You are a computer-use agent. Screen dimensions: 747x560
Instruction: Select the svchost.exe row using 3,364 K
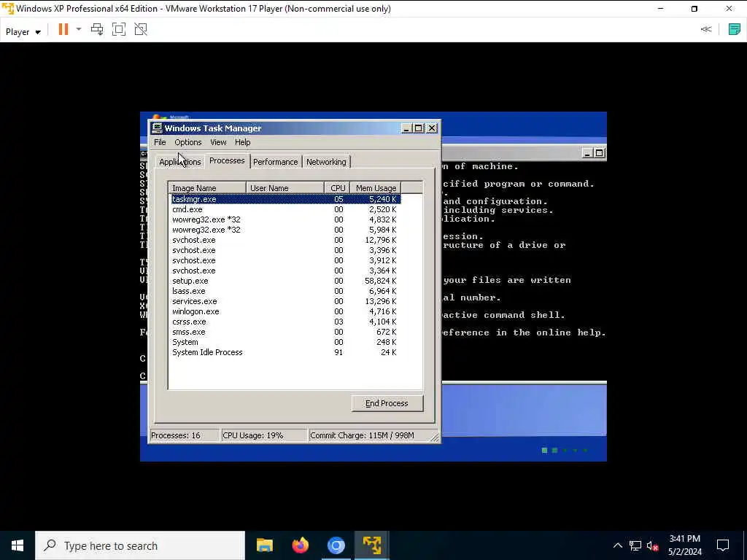(286, 271)
